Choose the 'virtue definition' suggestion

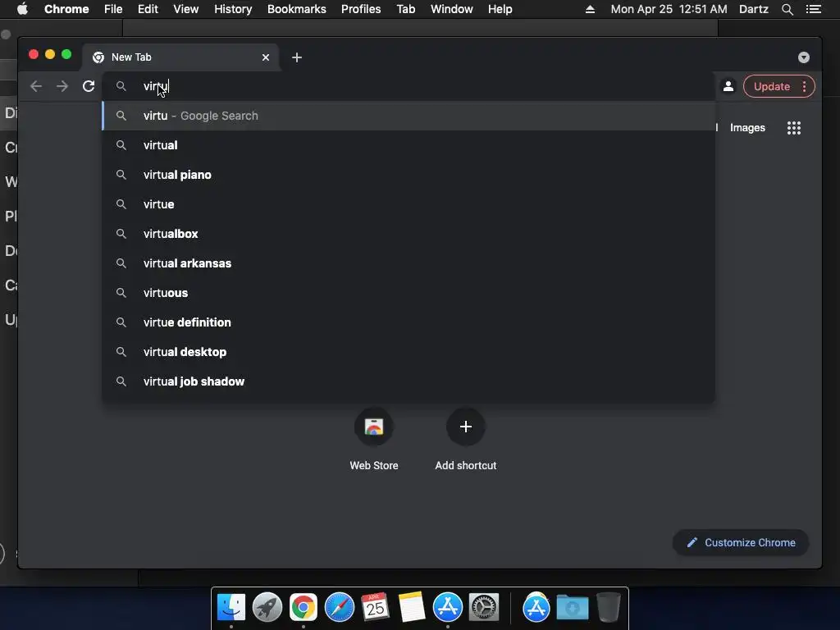(x=409, y=322)
